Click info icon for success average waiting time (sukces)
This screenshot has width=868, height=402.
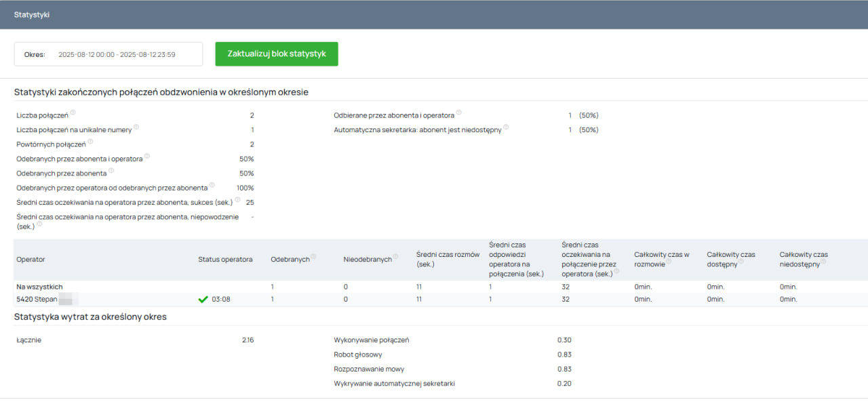point(237,201)
